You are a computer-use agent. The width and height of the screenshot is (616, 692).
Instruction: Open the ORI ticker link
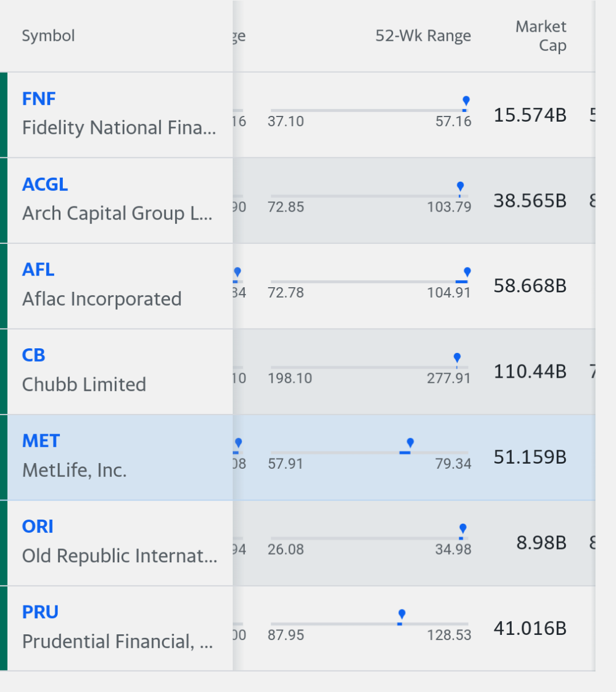coord(37,526)
